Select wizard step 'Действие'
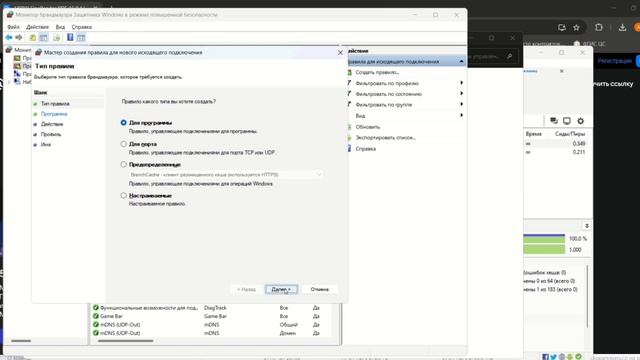Image resolution: width=640 pixels, height=360 pixels. point(52,124)
